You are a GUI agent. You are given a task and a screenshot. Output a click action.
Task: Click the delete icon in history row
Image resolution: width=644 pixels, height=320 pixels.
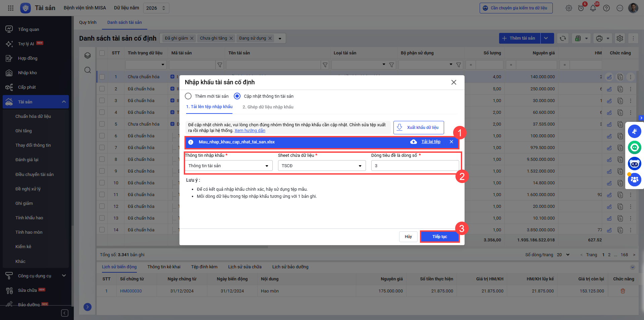coord(623,291)
